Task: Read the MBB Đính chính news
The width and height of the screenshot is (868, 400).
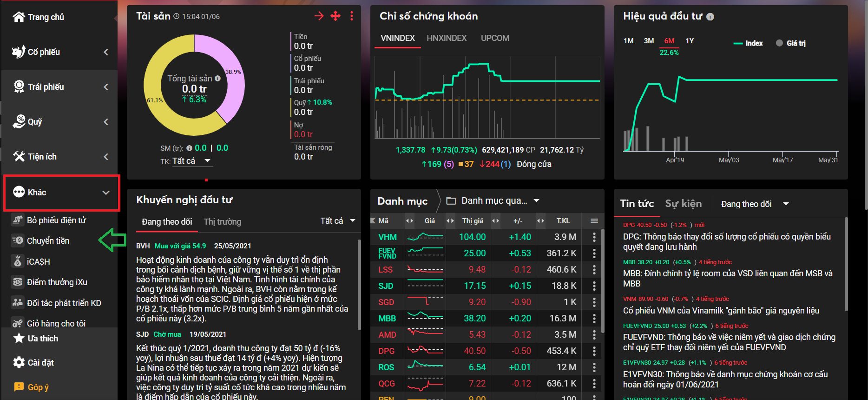Action: click(728, 279)
